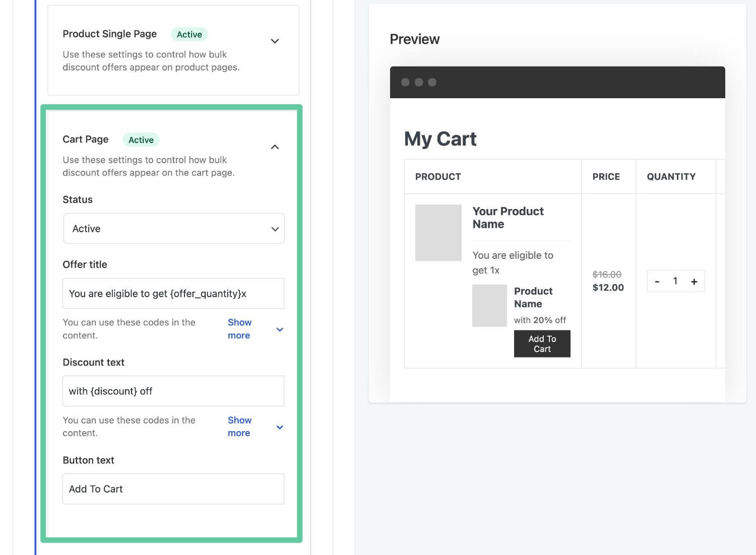This screenshot has width=756, height=555.
Task: Click 'You are eligible to get 1x' text
Action: click(x=513, y=263)
